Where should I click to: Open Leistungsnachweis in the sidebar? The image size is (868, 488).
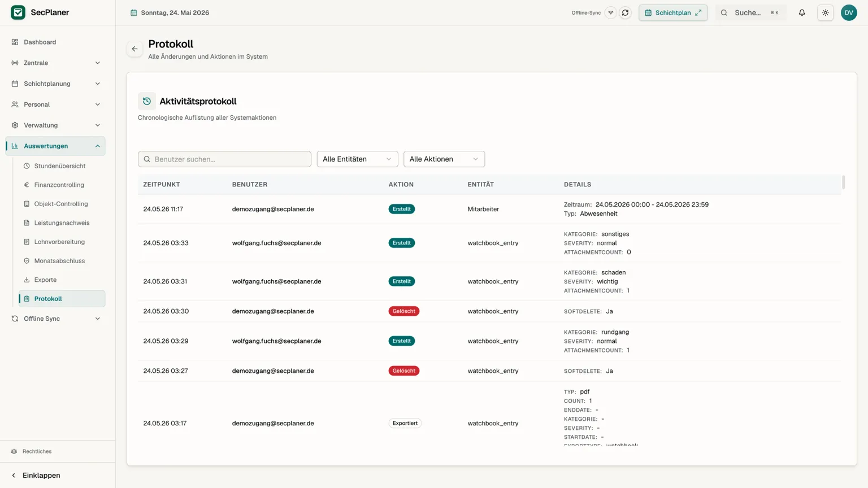[x=62, y=223]
